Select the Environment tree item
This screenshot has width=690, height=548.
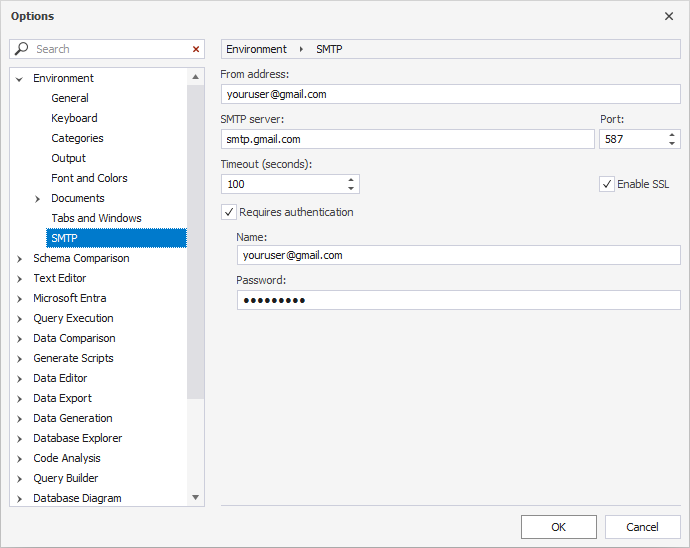click(63, 78)
